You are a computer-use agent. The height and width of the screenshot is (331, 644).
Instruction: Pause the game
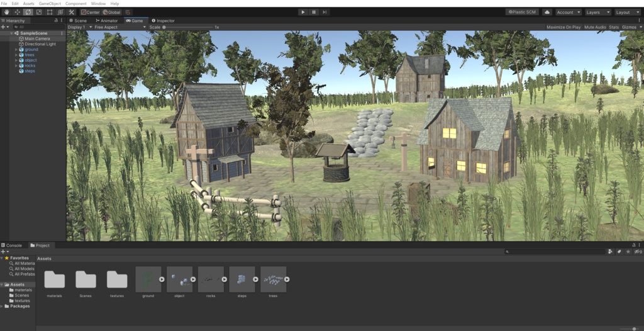coord(314,13)
